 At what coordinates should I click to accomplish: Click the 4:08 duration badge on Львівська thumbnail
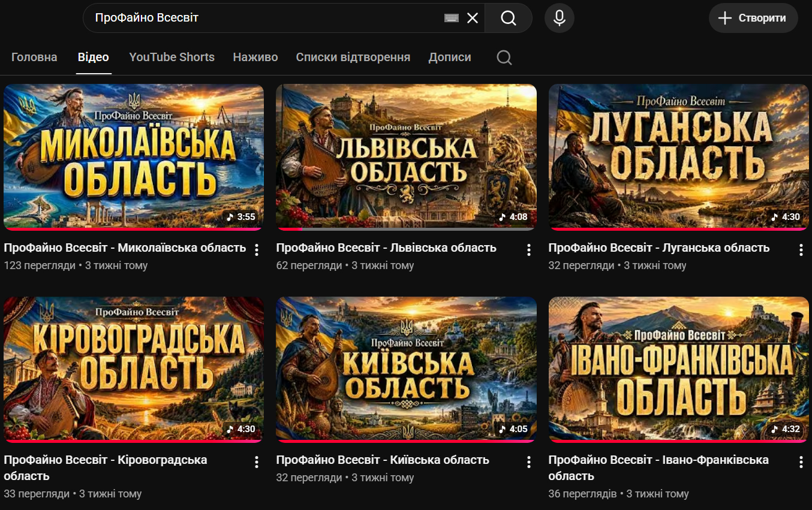pyautogui.click(x=513, y=217)
